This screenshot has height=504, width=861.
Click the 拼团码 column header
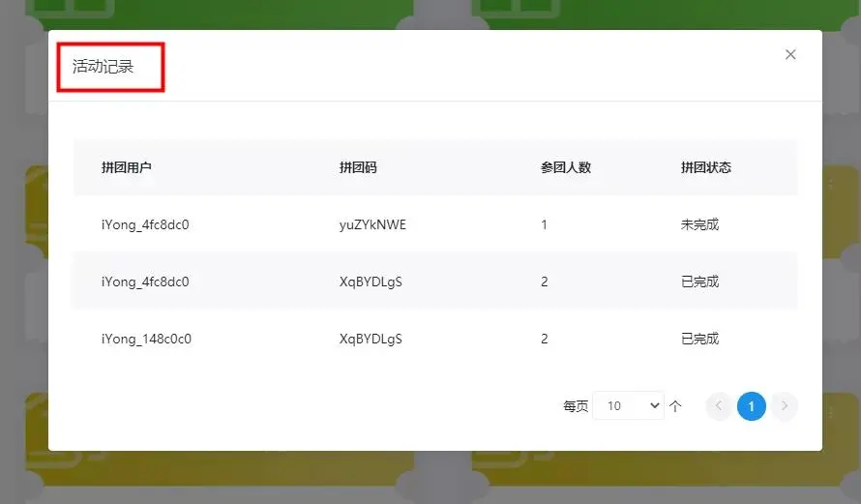click(358, 167)
